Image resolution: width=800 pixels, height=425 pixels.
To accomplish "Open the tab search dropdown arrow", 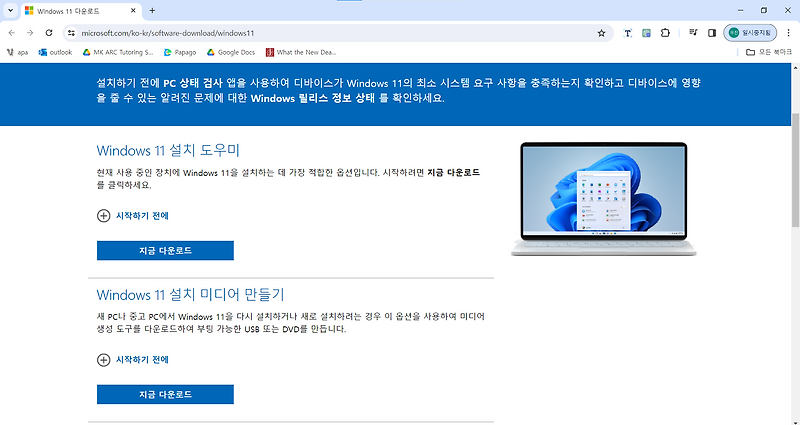I will click(10, 10).
